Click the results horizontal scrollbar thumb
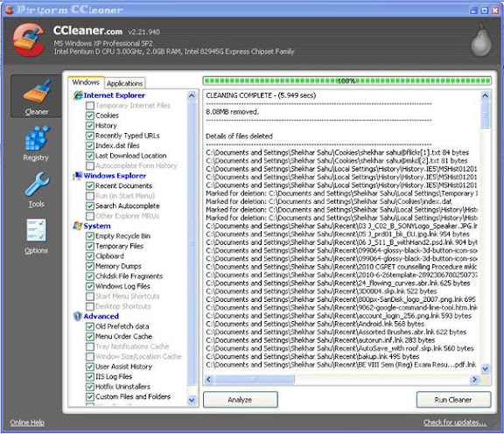 point(254,380)
